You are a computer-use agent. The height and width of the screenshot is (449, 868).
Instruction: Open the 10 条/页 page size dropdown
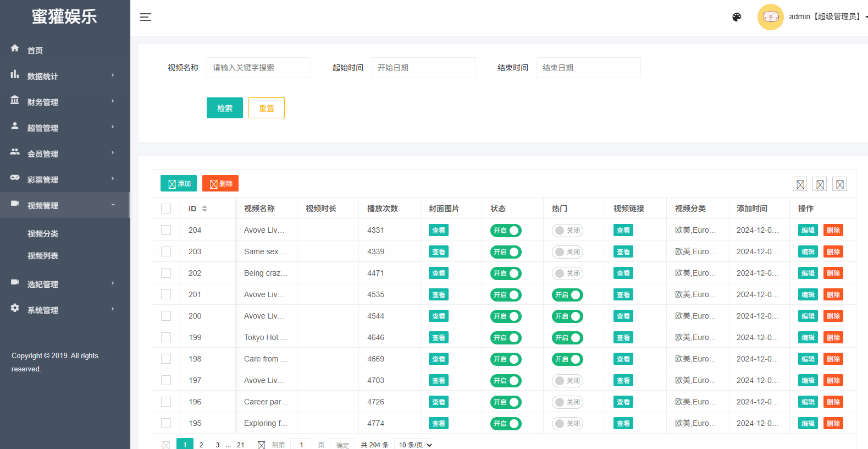coord(416,445)
